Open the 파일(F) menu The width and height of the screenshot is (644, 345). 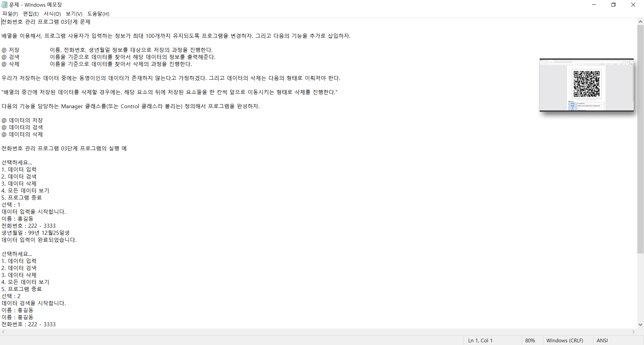(x=10, y=14)
